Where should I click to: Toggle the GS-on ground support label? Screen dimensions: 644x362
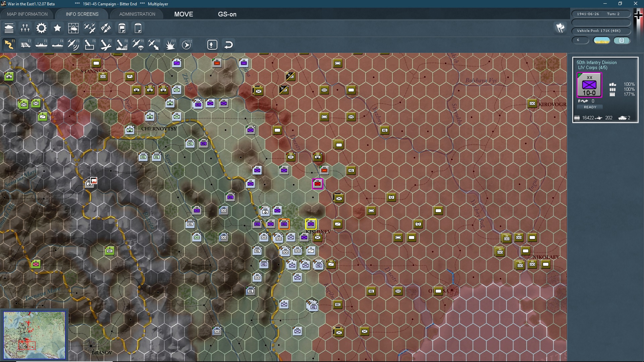tap(227, 14)
